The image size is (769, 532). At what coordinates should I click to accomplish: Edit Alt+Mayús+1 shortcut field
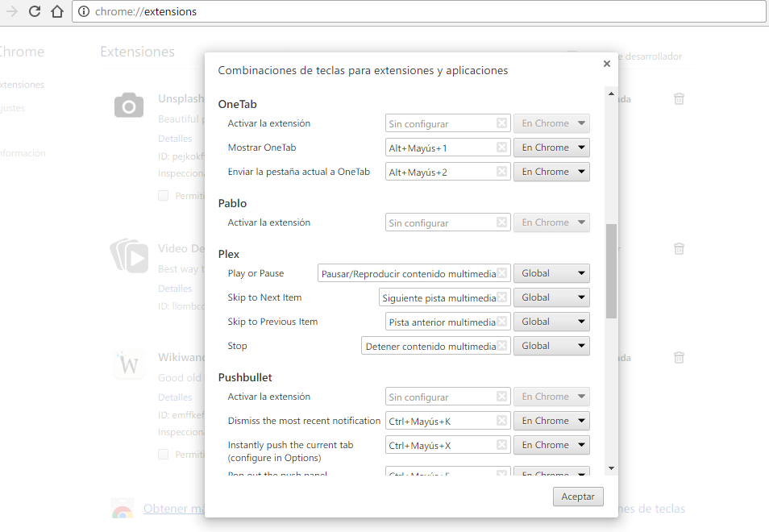447,148
